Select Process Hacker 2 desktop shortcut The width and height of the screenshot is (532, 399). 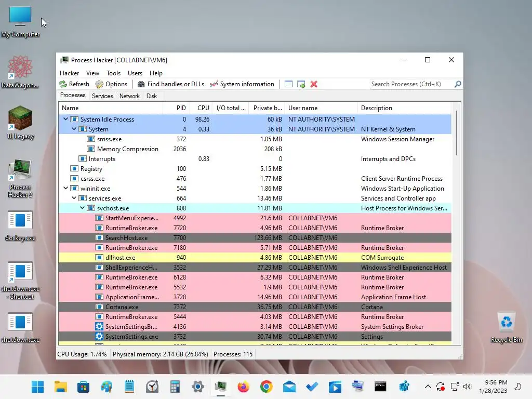20,178
